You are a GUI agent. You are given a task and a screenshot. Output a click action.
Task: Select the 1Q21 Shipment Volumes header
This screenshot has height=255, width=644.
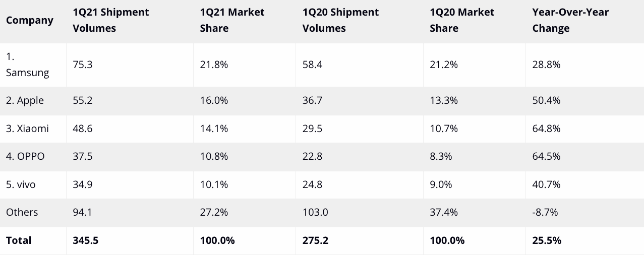click(111, 20)
